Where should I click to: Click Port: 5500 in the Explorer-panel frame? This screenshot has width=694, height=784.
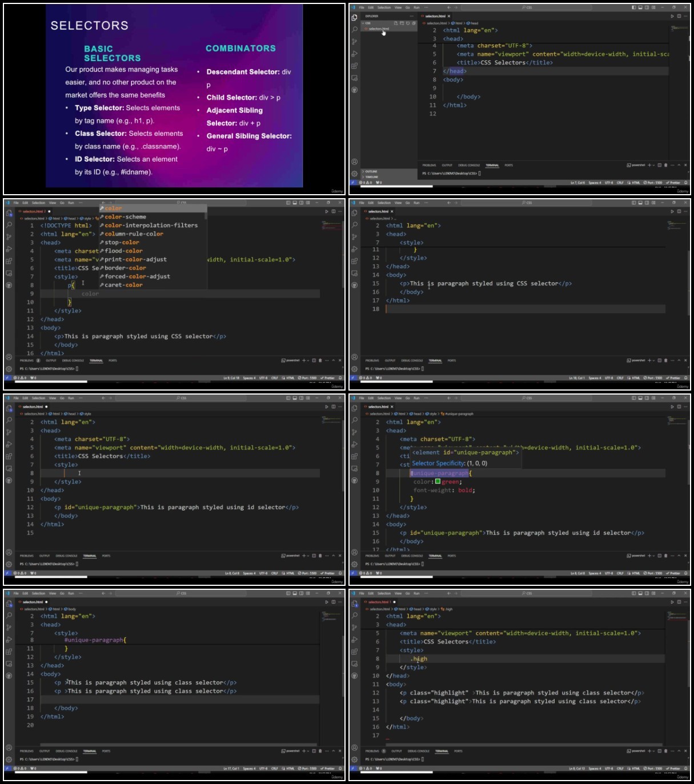[x=653, y=183]
